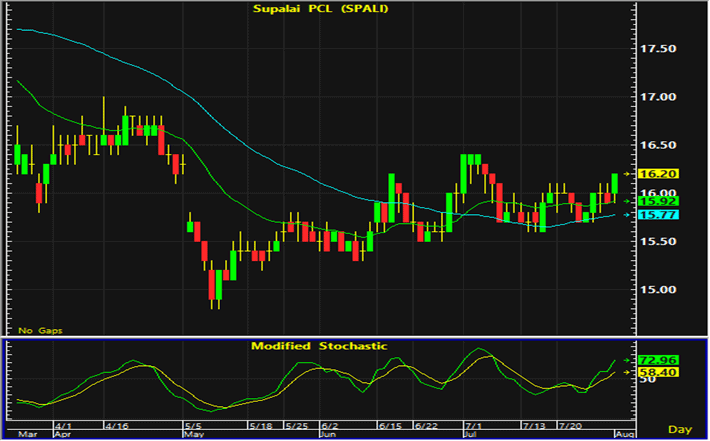Click the Aug month label
710x441 pixels.
[625, 435]
